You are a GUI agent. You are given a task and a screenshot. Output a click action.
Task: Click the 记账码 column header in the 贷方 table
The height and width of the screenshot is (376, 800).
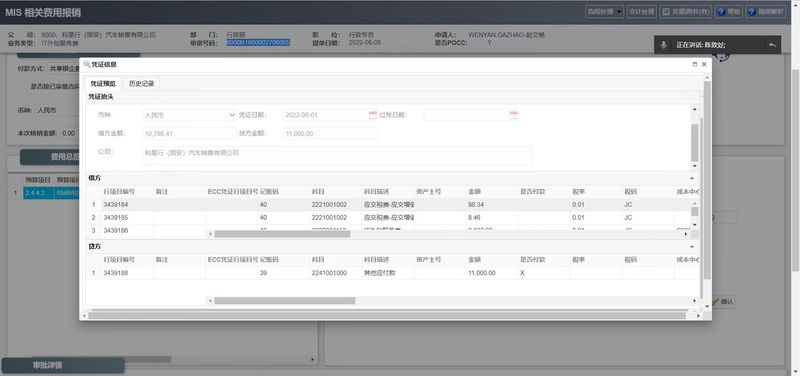(x=283, y=260)
